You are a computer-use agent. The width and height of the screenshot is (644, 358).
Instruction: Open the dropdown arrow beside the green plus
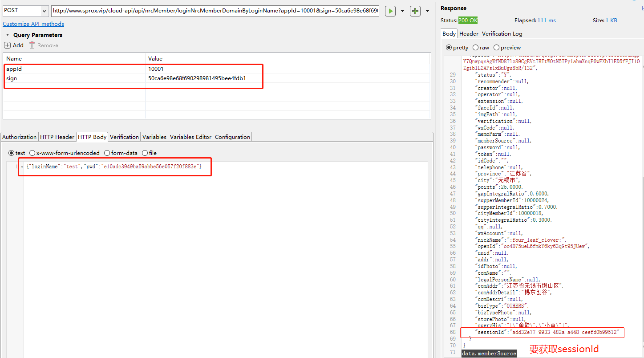pyautogui.click(x=428, y=11)
